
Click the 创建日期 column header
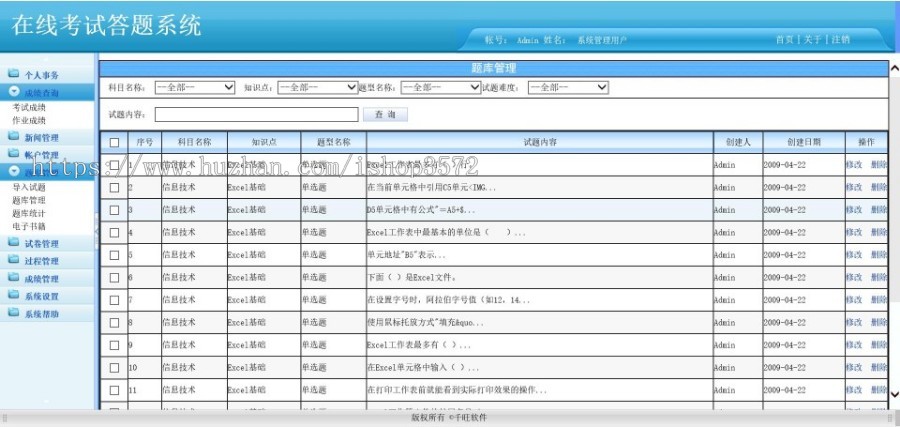[804, 142]
